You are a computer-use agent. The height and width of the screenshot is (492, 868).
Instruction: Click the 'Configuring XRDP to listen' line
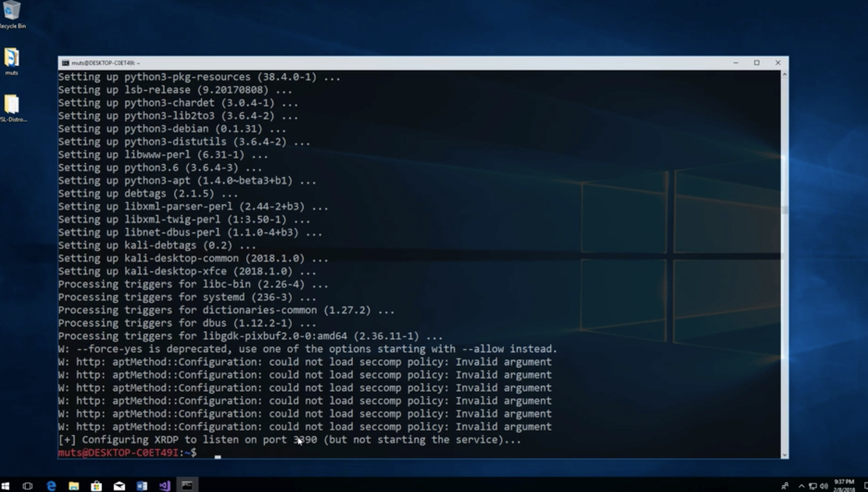(290, 440)
